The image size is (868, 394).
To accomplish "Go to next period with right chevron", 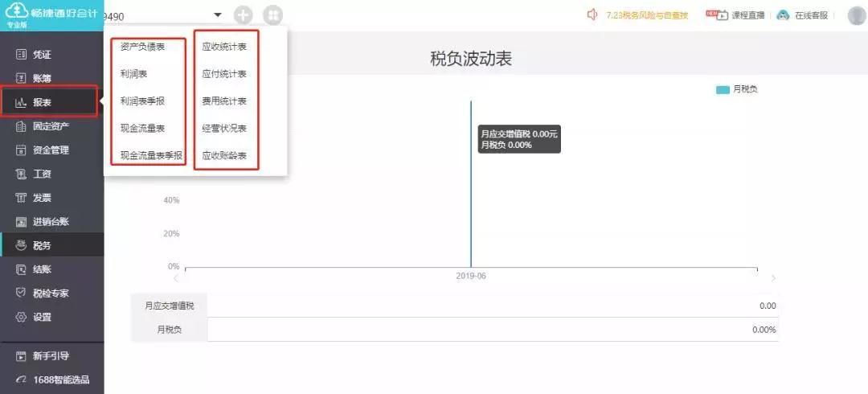I will click(x=773, y=278).
